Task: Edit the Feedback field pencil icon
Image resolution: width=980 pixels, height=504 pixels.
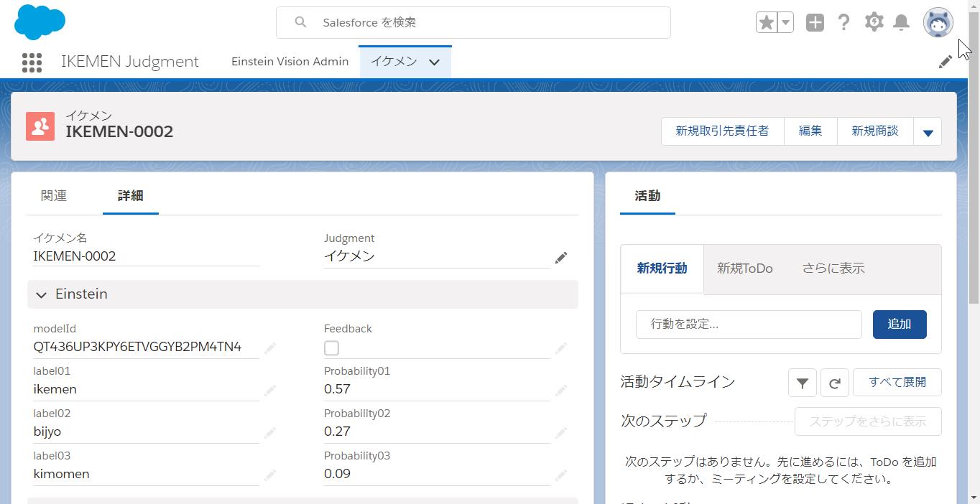Action: point(561,347)
